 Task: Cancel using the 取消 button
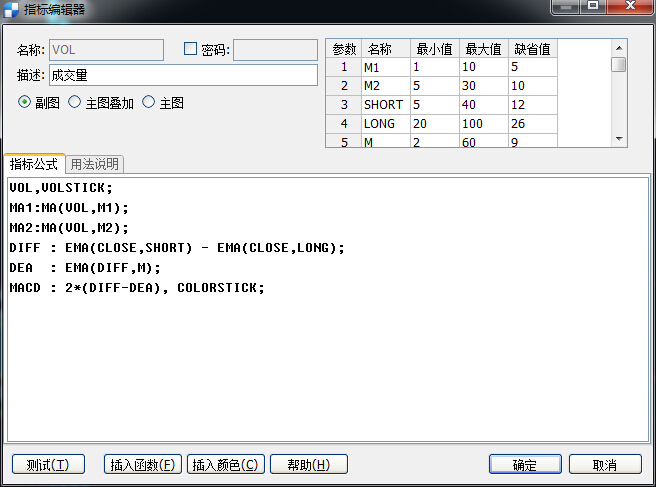coord(605,464)
